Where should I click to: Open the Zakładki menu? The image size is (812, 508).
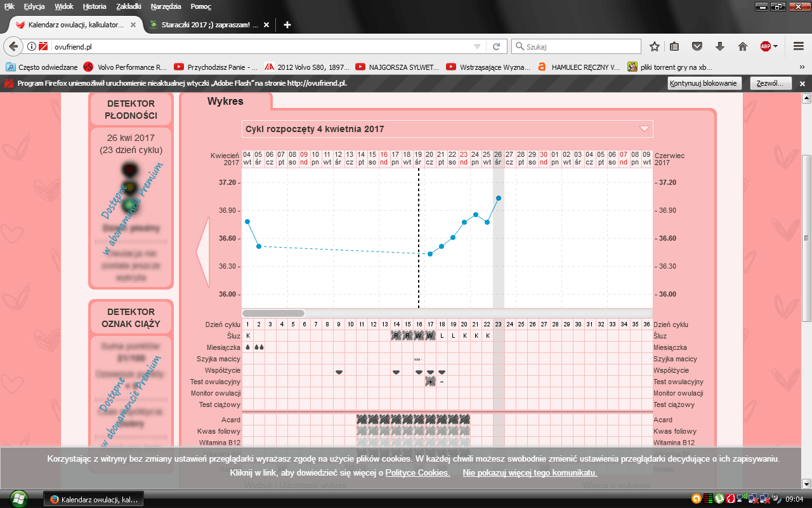pos(130,6)
